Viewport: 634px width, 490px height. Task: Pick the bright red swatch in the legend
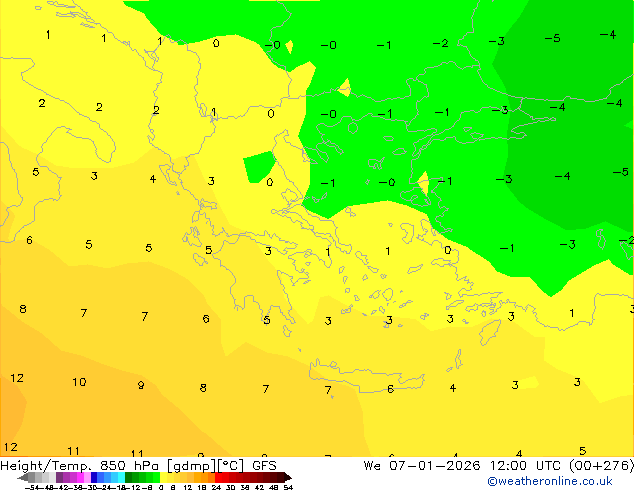[218, 477]
